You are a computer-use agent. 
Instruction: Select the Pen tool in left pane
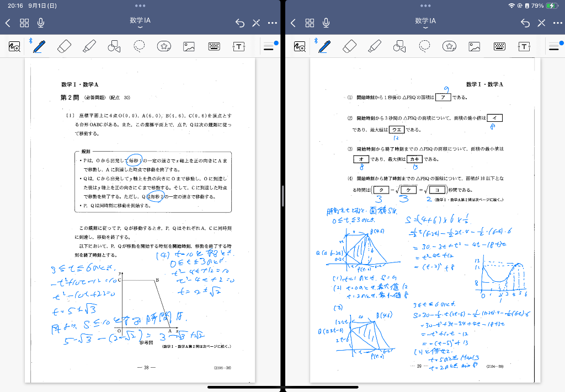39,46
